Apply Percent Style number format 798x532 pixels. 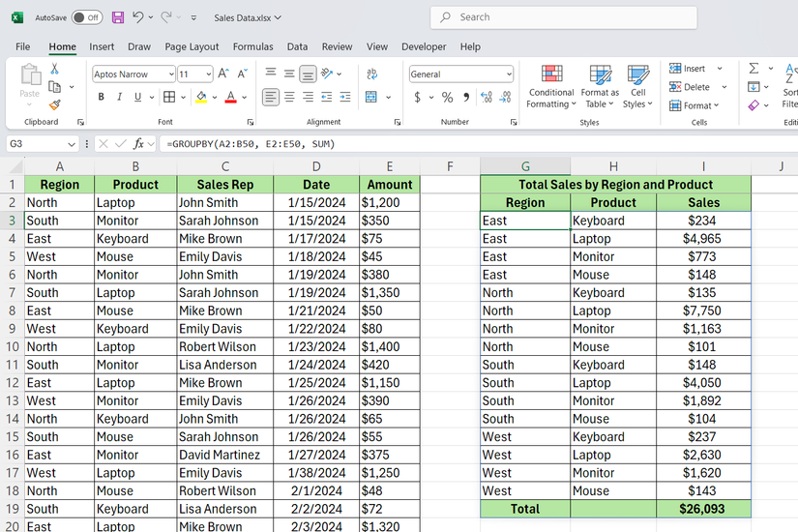point(447,98)
